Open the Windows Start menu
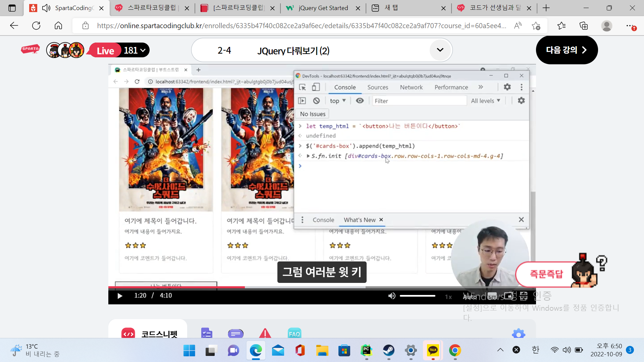The image size is (644, 362). point(189,351)
